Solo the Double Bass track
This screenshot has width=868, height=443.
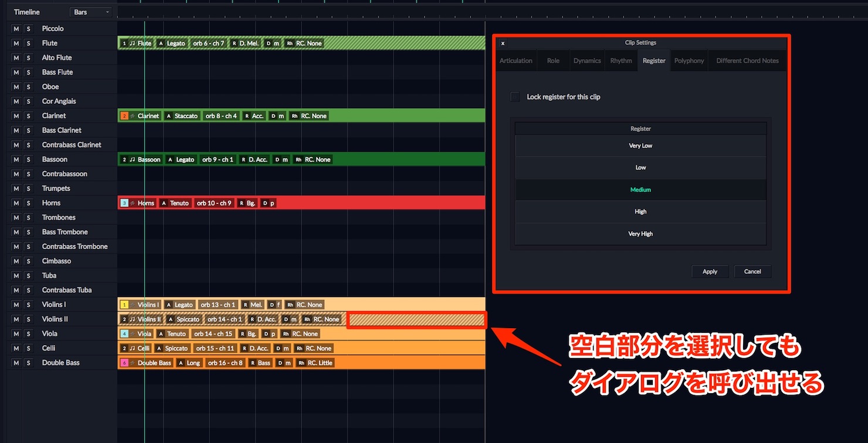point(28,363)
